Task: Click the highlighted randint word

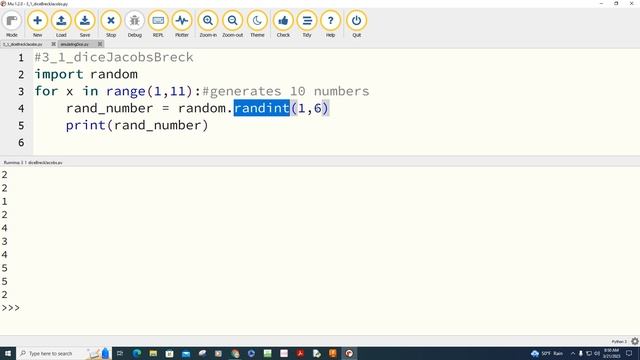Action: [262, 108]
